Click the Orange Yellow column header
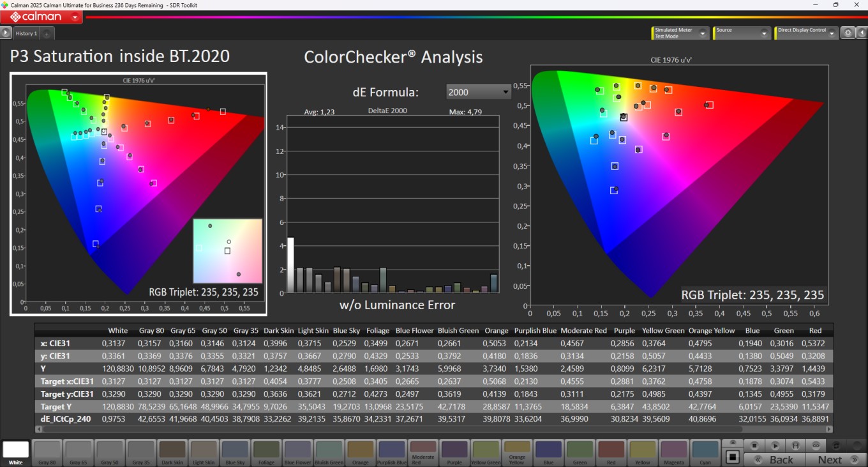 712,331
